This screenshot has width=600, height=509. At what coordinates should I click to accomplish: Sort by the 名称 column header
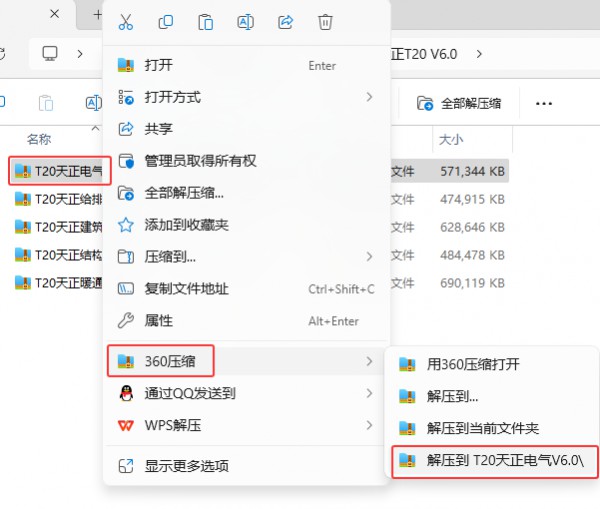pyautogui.click(x=39, y=139)
